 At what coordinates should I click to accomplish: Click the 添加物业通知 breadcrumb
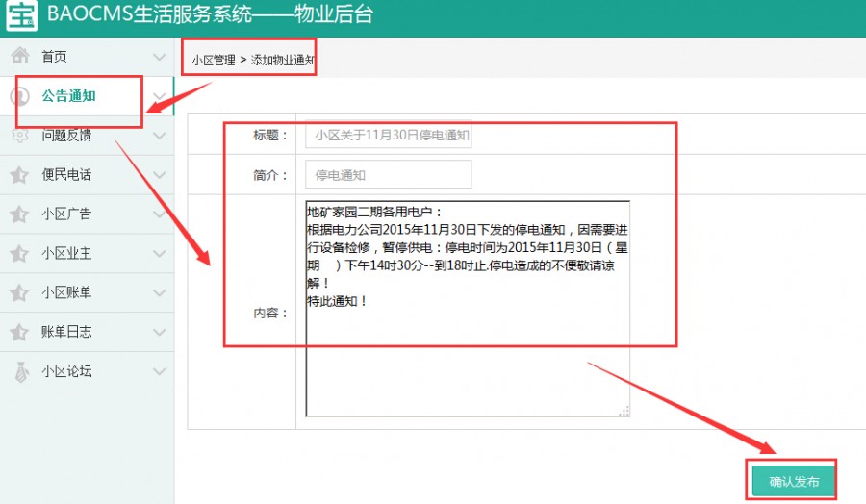(x=283, y=60)
